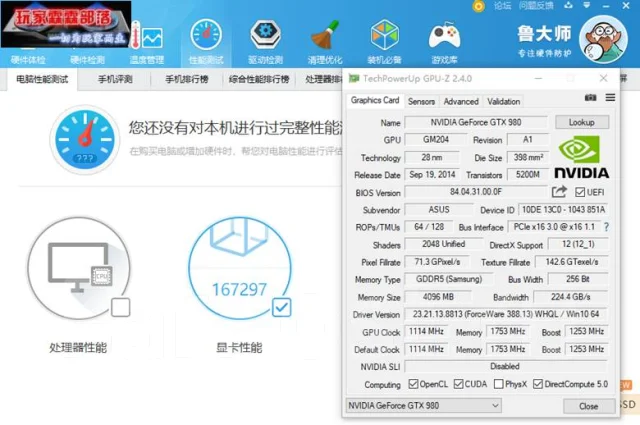Click NVIDIA SLI Disabled field
Viewport: 640px width, 425px height.
coord(506,366)
